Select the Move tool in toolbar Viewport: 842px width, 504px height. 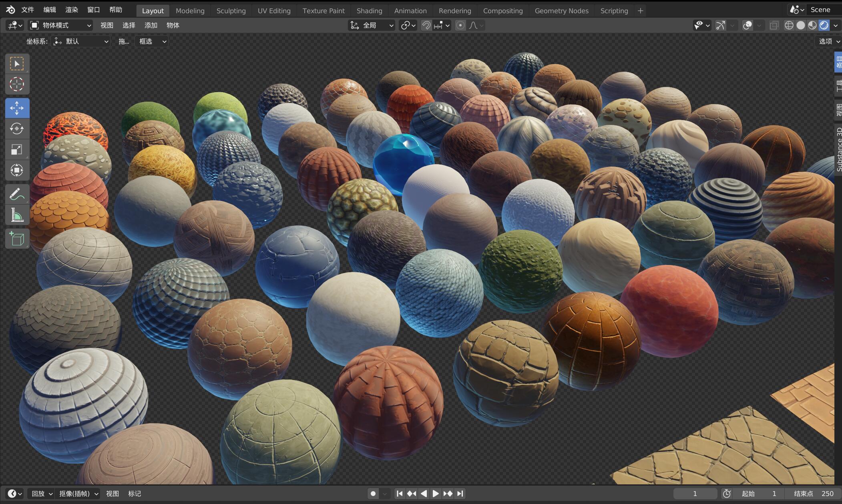(x=17, y=108)
